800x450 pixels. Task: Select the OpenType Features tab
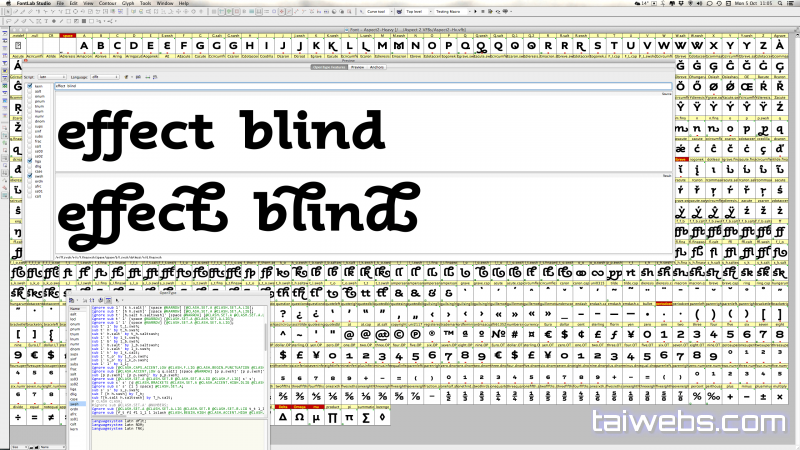coord(326,68)
